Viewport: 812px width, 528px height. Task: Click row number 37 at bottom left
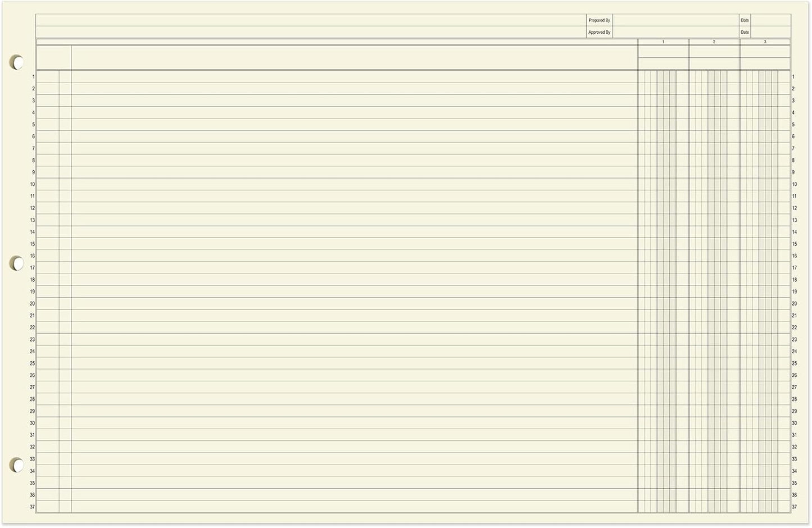[x=33, y=506]
